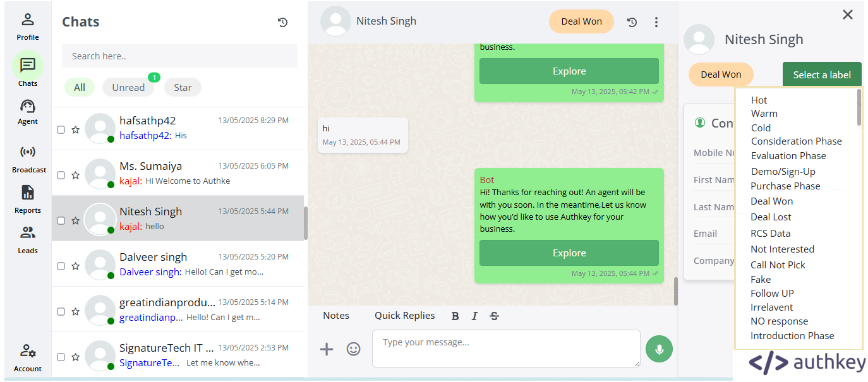Open the Agent section in sidebar
The width and height of the screenshot is (868, 382).
pos(28,112)
